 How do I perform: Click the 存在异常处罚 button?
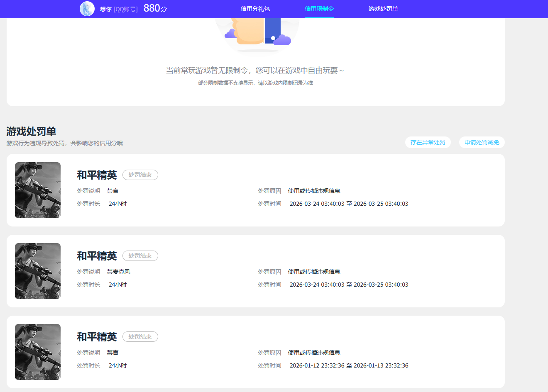coord(428,142)
